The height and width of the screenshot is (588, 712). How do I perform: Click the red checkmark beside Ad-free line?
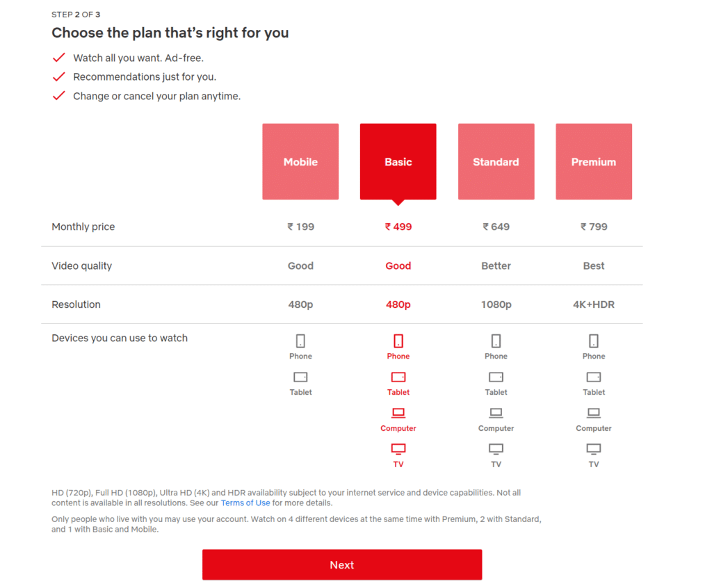59,58
